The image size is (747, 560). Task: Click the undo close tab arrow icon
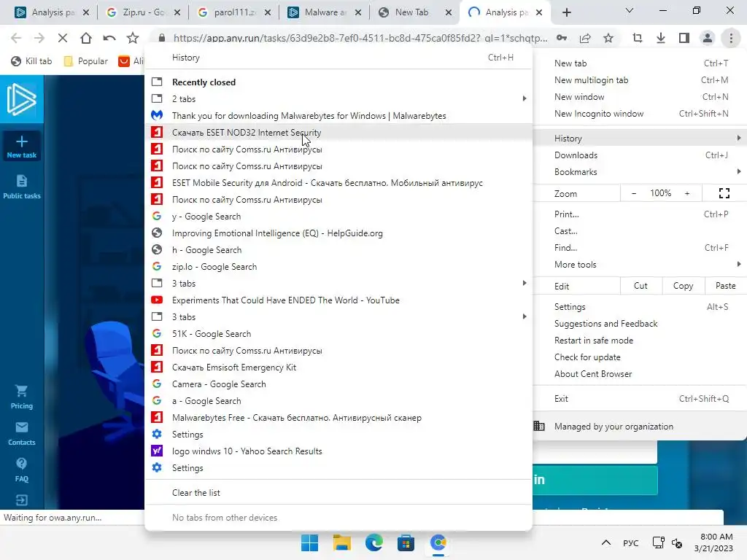[x=109, y=38]
